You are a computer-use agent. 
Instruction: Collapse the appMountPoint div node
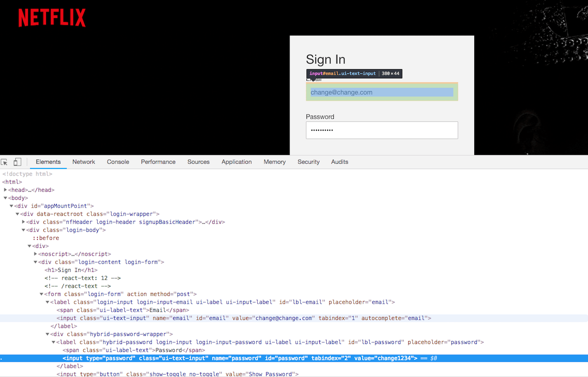coord(12,206)
